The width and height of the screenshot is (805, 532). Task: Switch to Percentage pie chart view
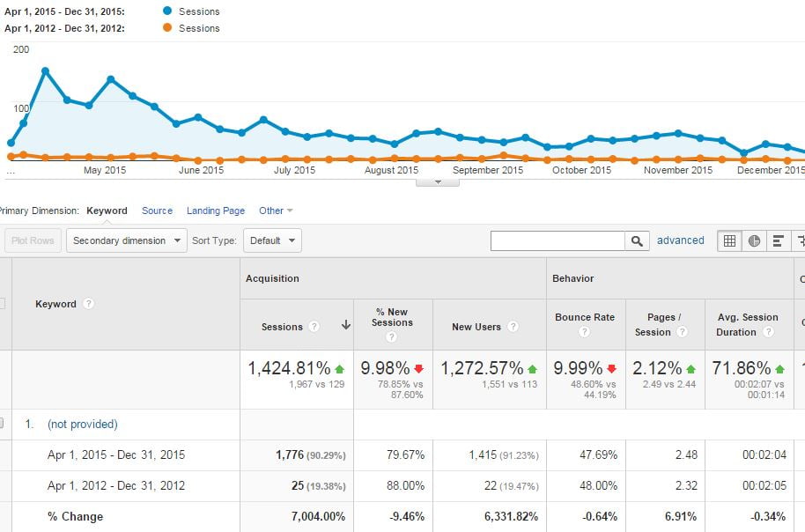tap(754, 240)
